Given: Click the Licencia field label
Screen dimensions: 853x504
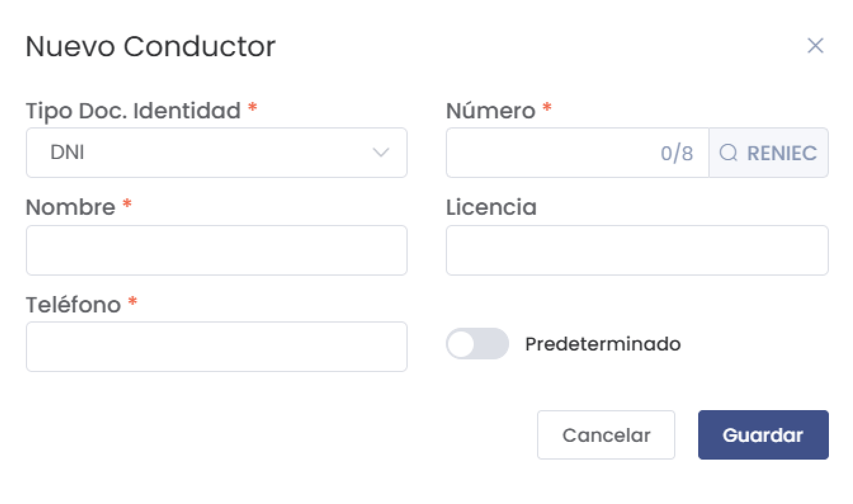Looking at the screenshot, I should coord(491,207).
